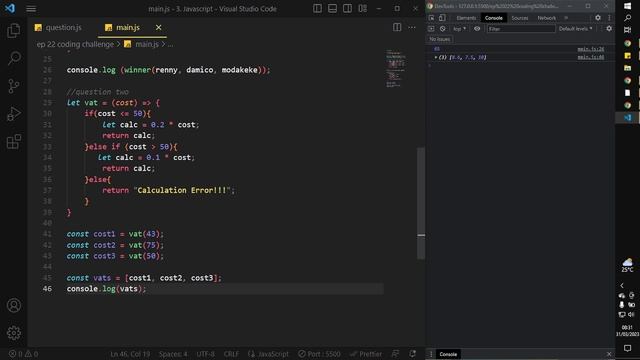
Task: Open the Manage gear in activity bar
Action: [x=13, y=333]
